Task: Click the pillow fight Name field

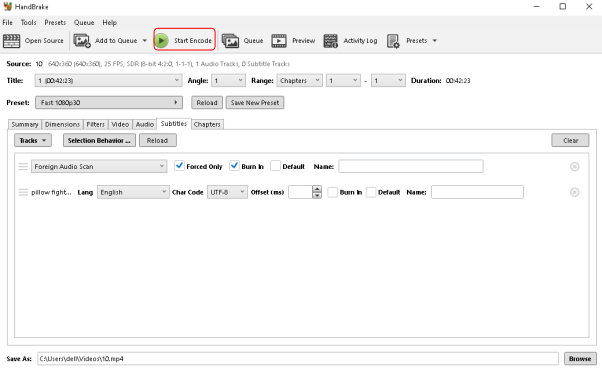Action: pyautogui.click(x=477, y=192)
